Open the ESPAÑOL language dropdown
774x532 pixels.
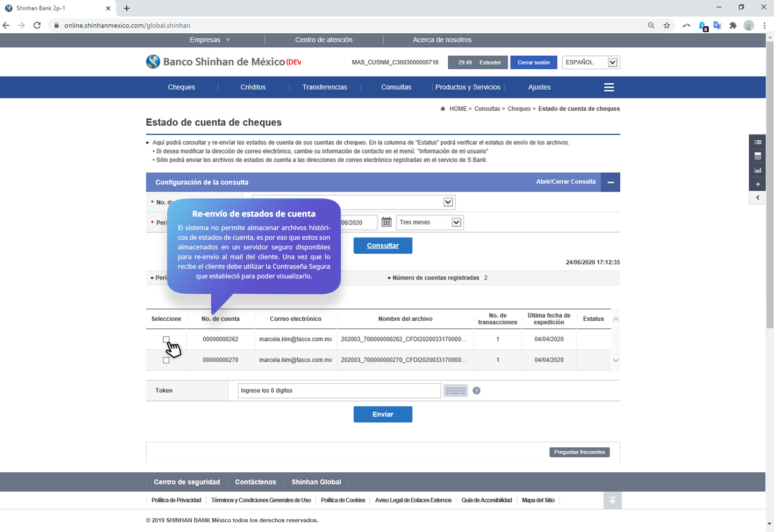591,62
